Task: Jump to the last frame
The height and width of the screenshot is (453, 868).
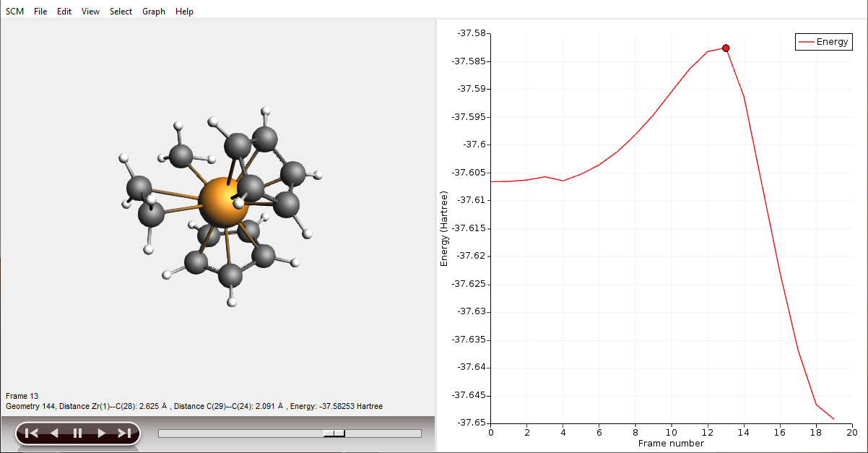Action: coord(123,432)
